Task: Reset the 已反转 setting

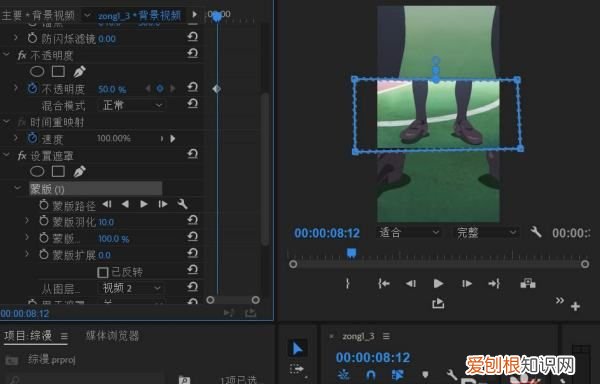Action: [192, 270]
